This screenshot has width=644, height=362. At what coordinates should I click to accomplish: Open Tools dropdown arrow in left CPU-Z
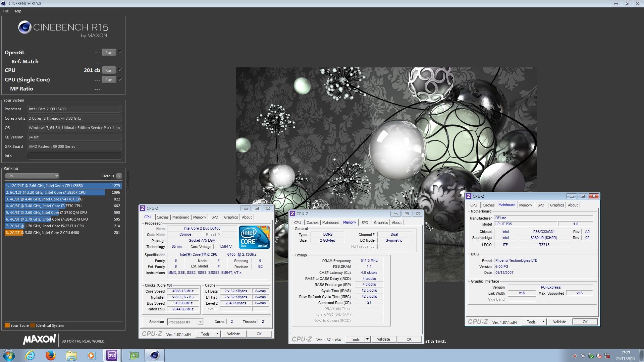click(217, 334)
